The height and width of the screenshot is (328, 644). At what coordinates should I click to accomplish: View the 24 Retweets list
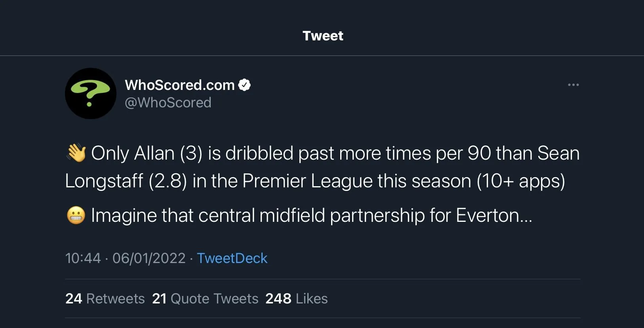tap(105, 299)
